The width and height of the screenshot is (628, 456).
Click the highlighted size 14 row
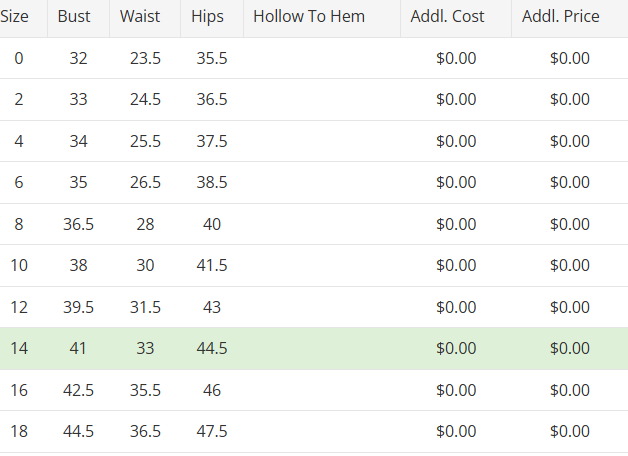point(314,348)
